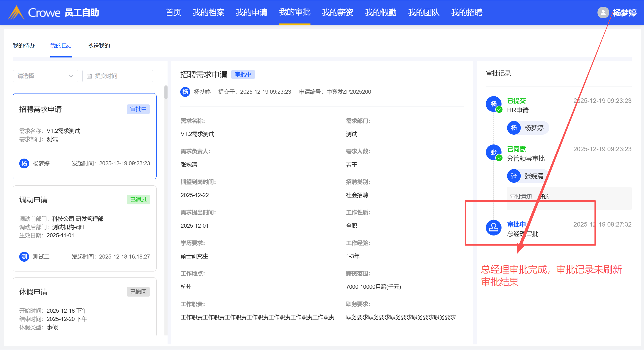Open 我的薪资 in top navigation
Viewport: 644px width, 350px height.
pos(338,12)
